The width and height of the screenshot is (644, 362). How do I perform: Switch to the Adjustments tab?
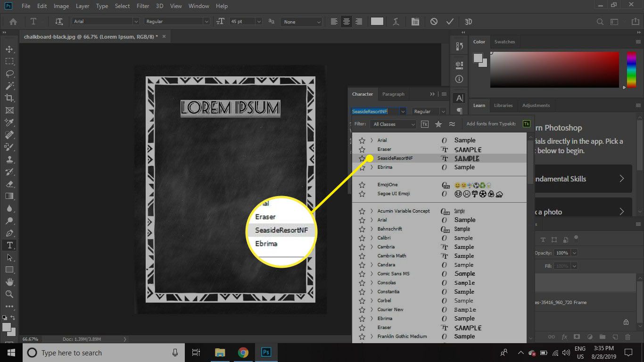pyautogui.click(x=536, y=105)
